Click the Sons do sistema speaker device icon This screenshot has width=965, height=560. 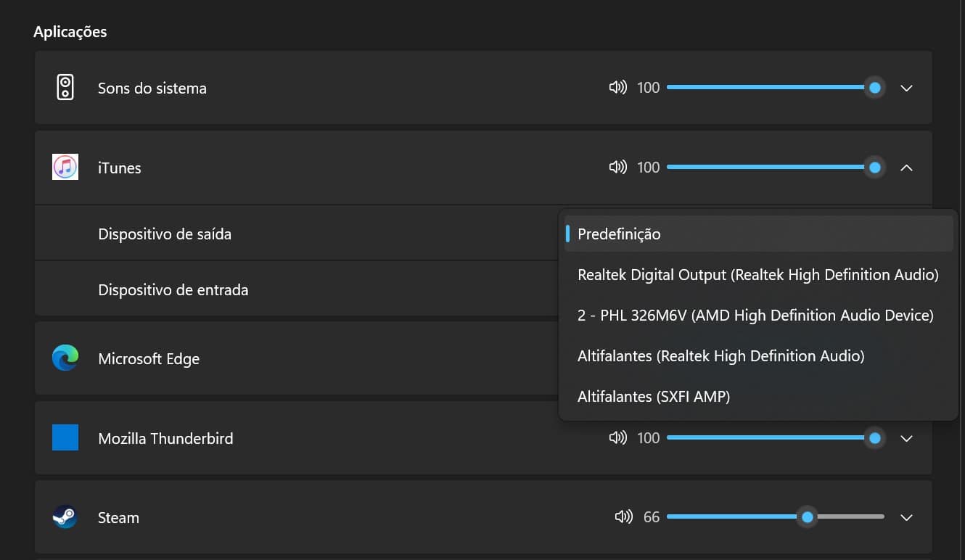65,88
